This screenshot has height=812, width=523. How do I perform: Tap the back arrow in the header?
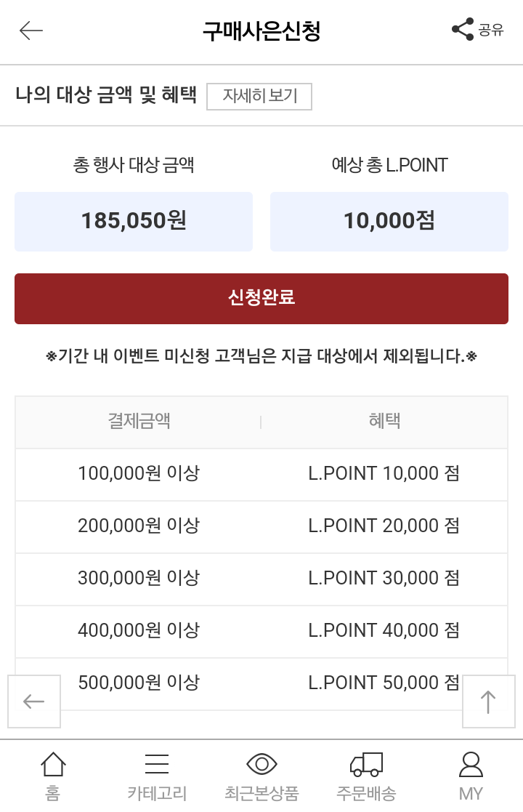click(31, 31)
